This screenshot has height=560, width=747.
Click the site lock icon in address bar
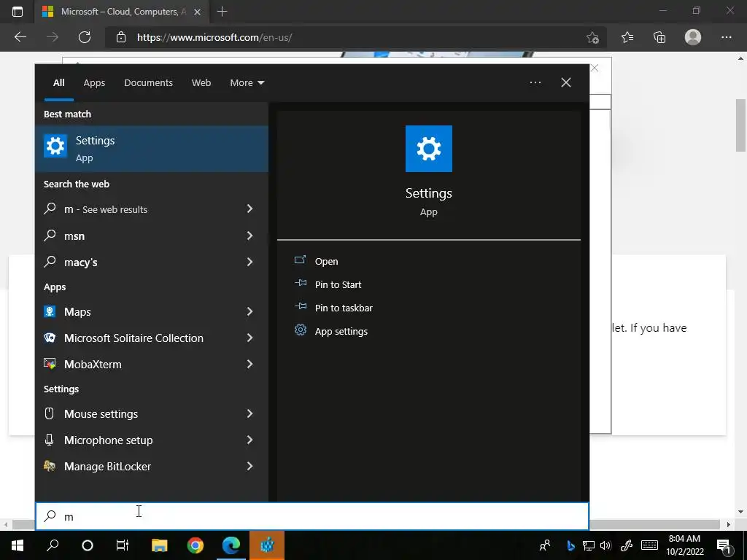click(121, 37)
